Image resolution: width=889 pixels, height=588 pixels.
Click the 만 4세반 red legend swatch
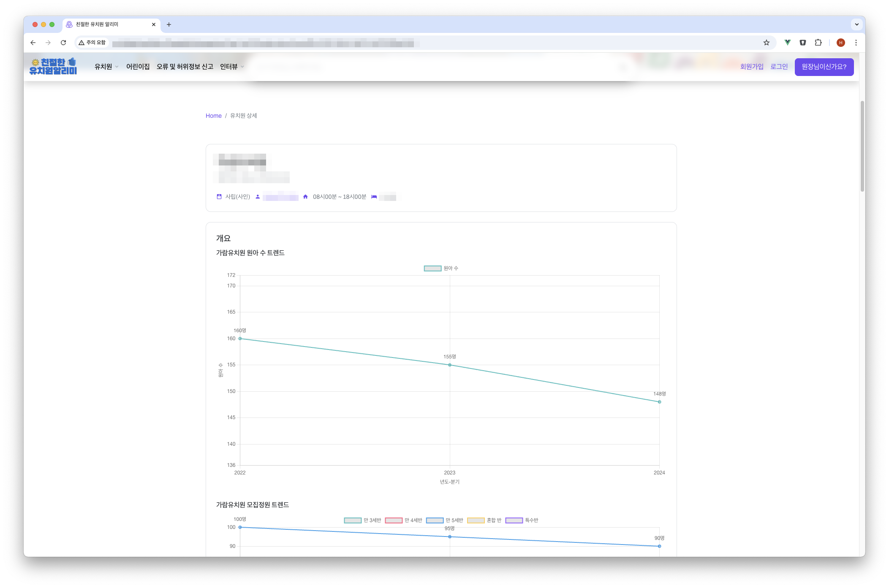[394, 520]
